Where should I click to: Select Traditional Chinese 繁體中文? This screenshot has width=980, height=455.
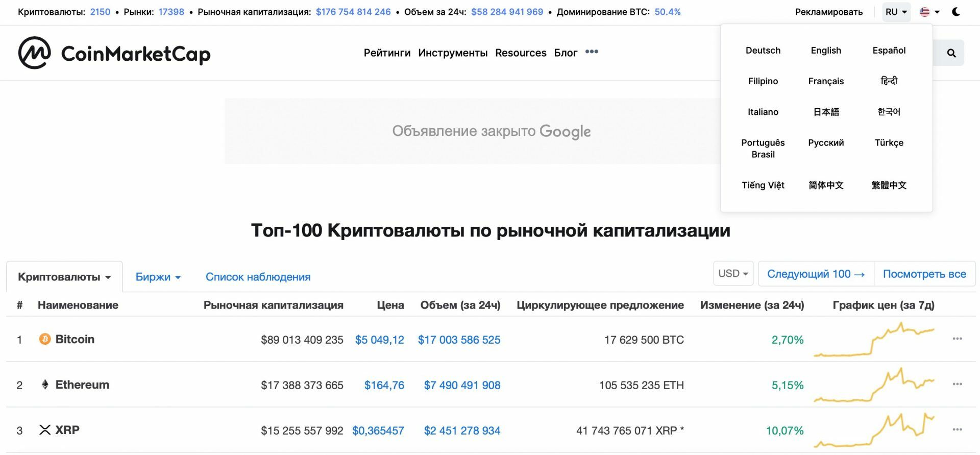[889, 185]
